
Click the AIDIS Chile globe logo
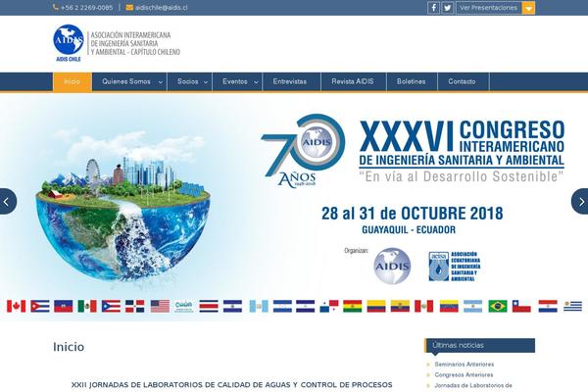point(69,43)
